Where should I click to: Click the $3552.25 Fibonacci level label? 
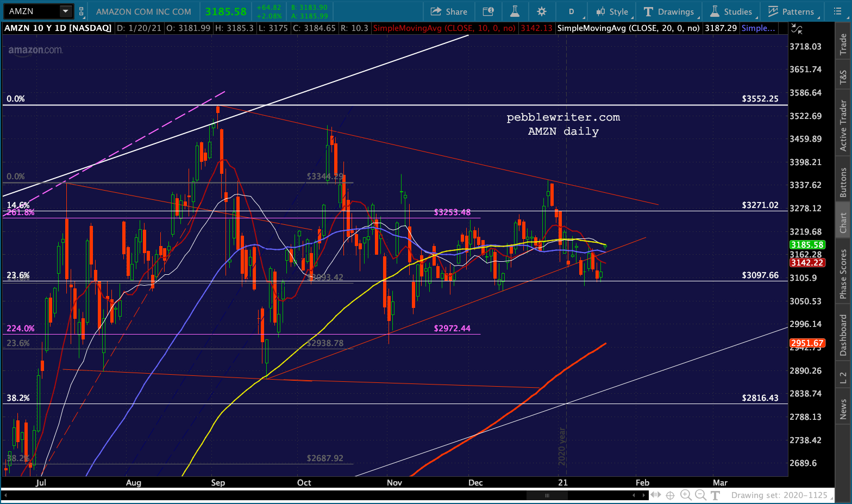[760, 99]
